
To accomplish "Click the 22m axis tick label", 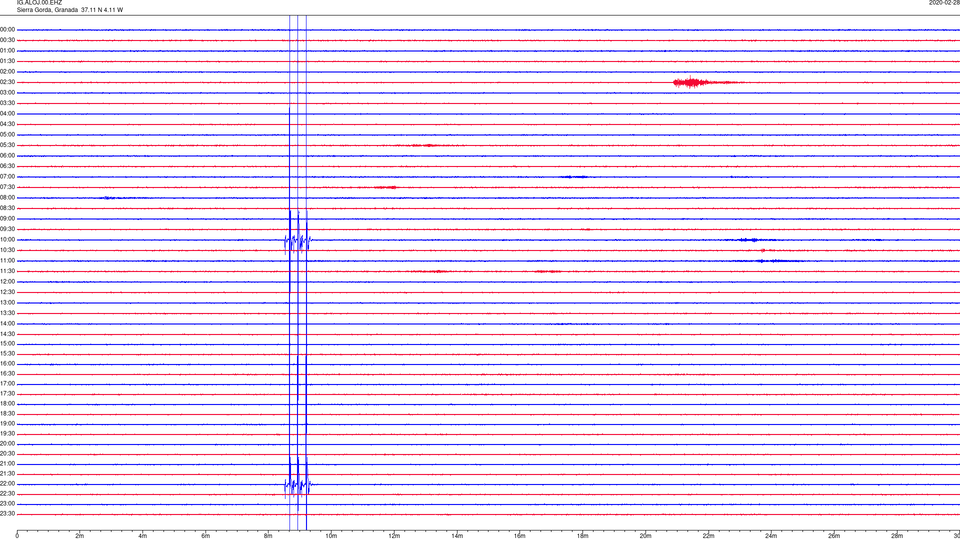I will [x=708, y=536].
